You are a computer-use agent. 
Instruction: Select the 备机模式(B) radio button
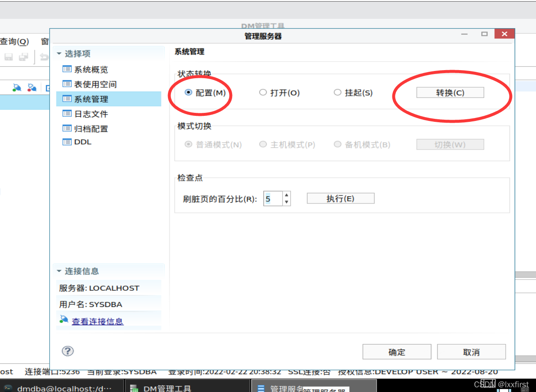pyautogui.click(x=337, y=144)
